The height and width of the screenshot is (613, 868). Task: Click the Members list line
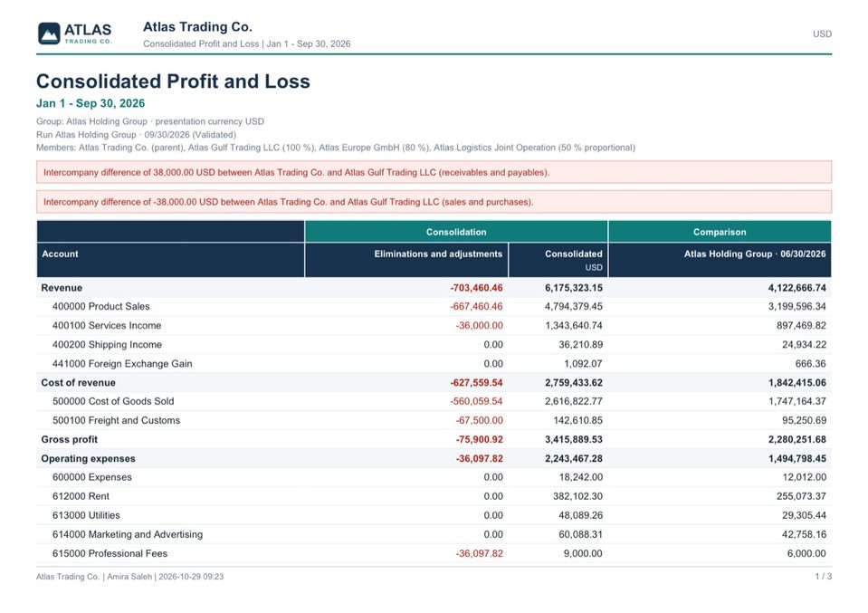336,148
